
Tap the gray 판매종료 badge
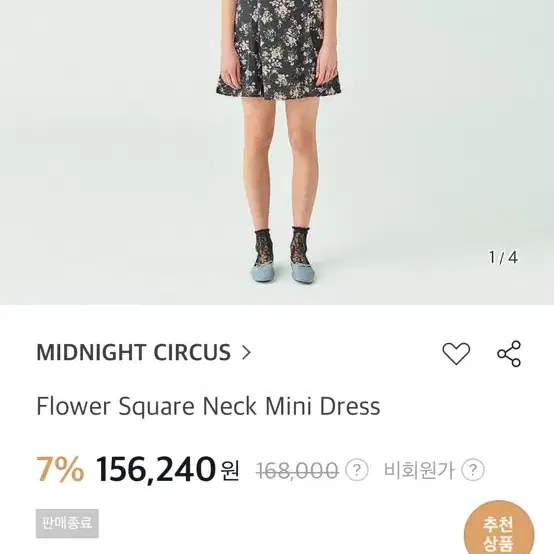(67, 523)
